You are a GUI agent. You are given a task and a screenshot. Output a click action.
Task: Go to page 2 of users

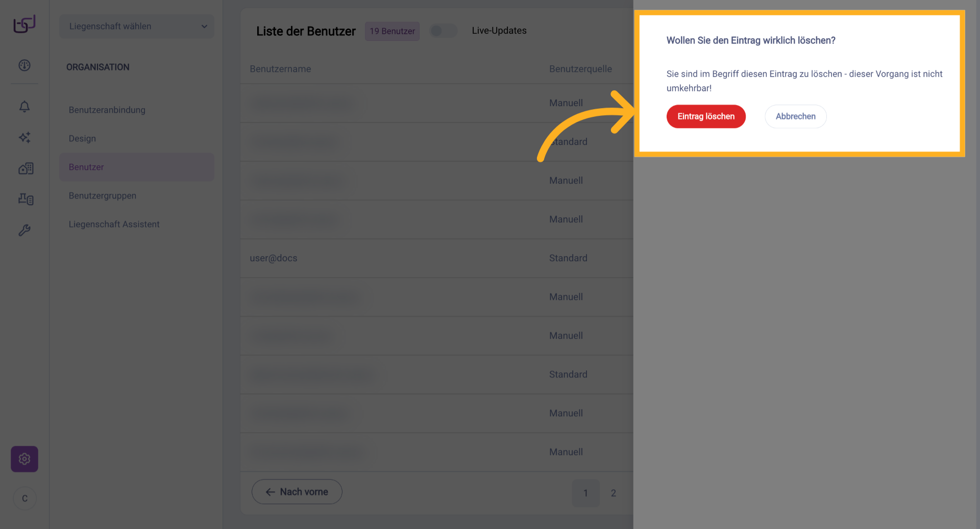(614, 493)
